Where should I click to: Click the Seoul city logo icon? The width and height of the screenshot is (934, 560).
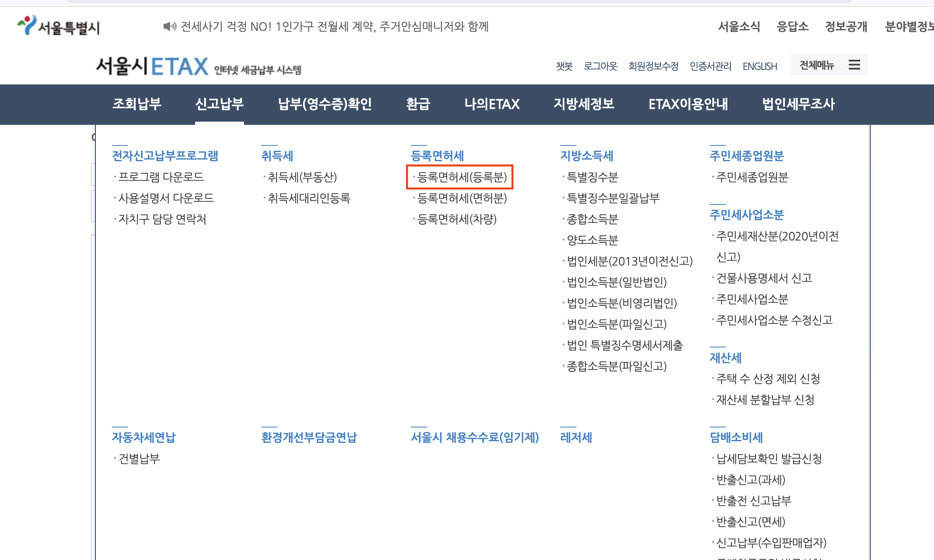point(27,25)
